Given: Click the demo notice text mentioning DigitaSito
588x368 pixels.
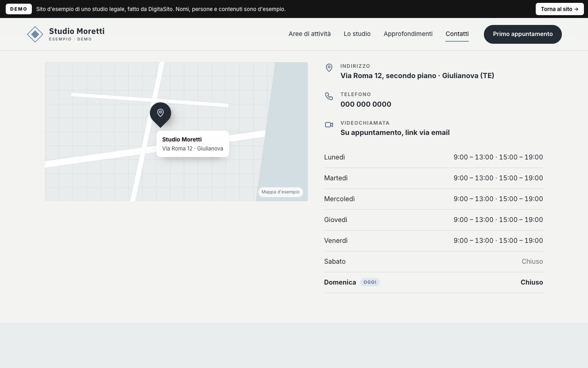Looking at the screenshot, I should [x=161, y=9].
